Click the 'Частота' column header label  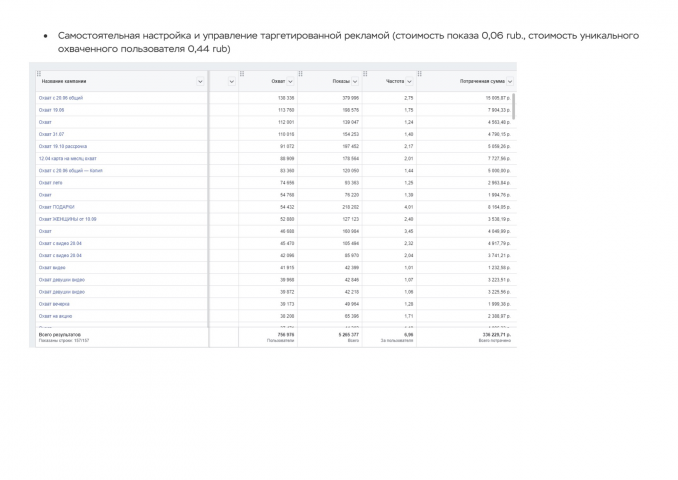[395, 81]
